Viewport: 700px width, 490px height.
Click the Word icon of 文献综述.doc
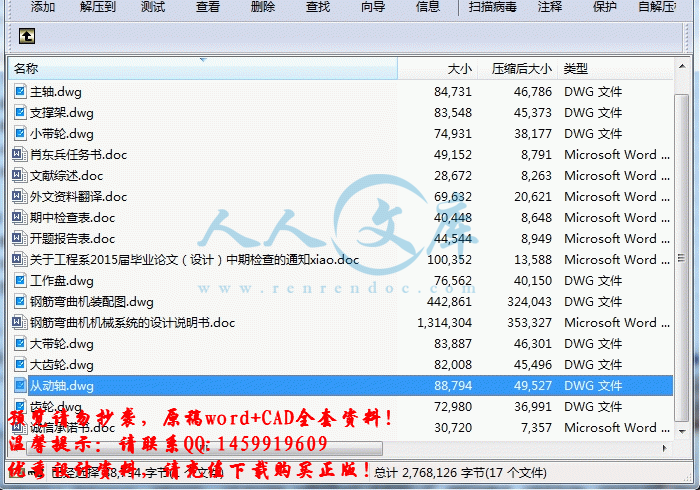pyautogui.click(x=19, y=175)
